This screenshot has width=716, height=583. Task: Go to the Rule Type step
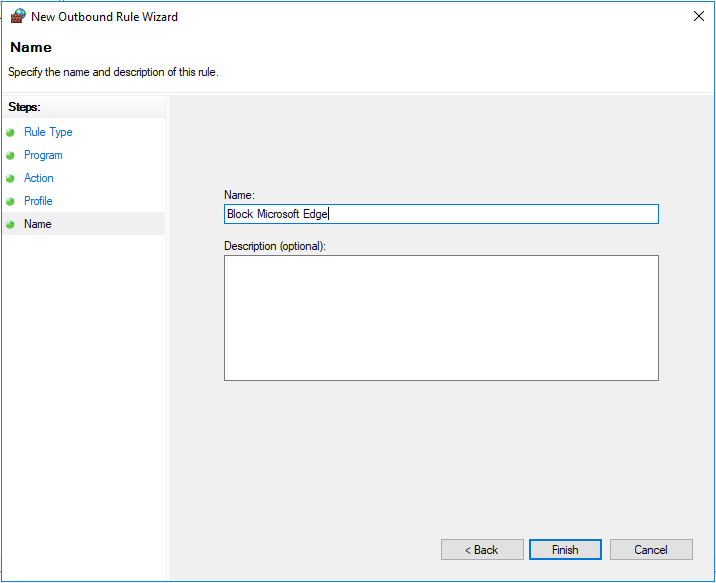[x=48, y=132]
